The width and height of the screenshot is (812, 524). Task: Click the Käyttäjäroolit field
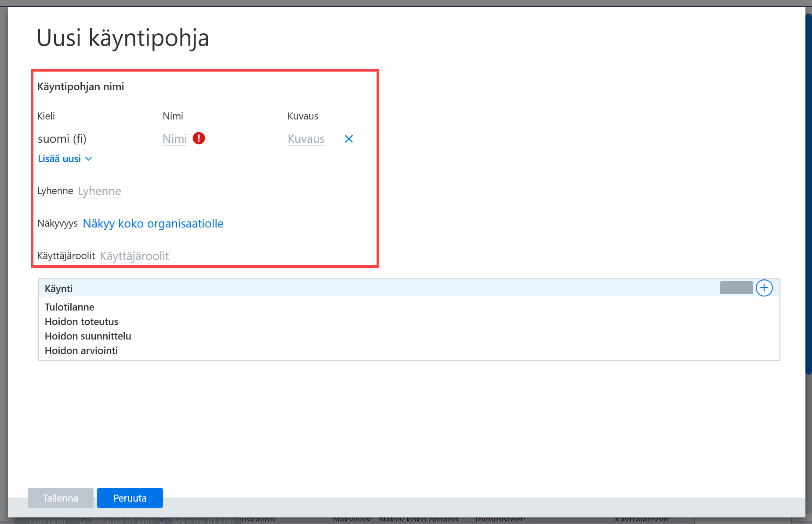(134, 256)
